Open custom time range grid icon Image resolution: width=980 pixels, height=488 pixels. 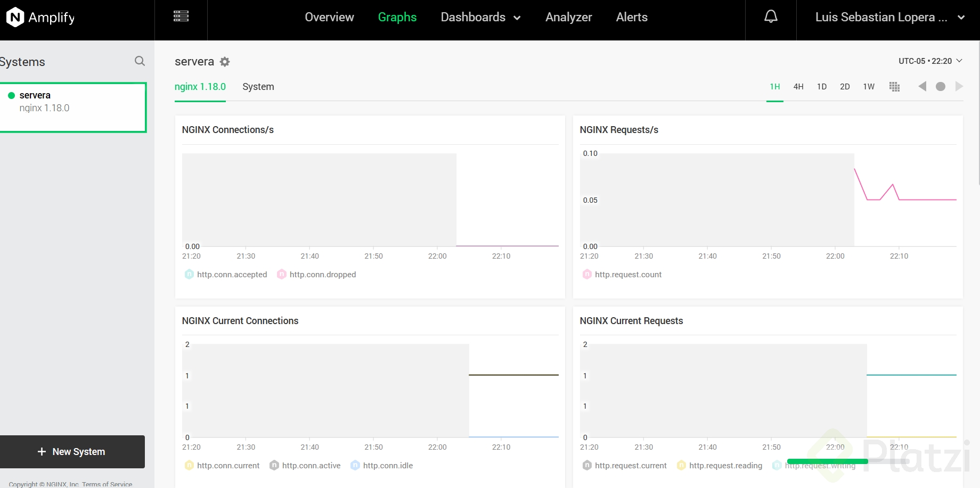[x=895, y=87]
